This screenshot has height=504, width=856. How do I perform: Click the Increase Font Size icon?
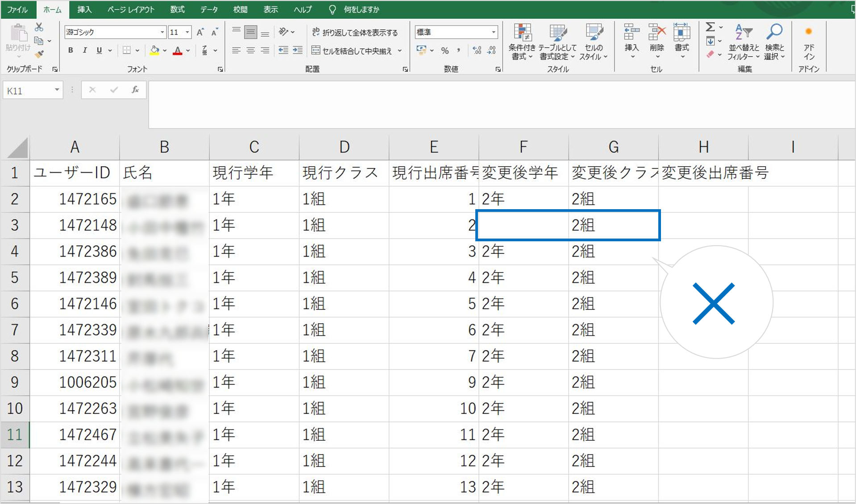pos(200,32)
